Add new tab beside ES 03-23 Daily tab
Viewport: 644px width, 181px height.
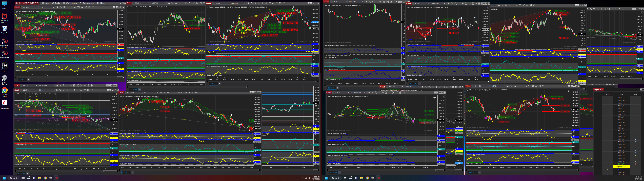tap(28, 79)
